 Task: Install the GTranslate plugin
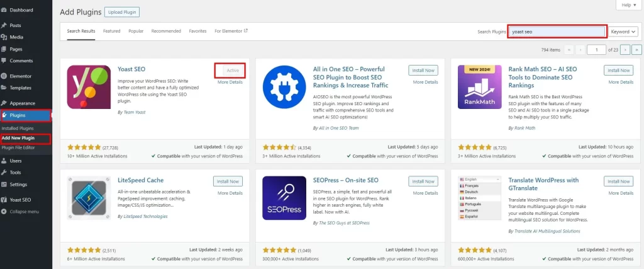[619, 181]
